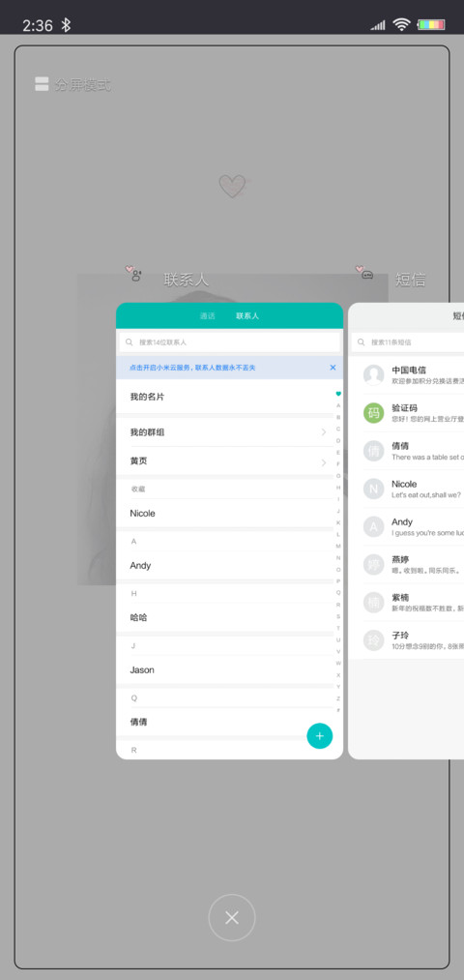Tap the split-screen mode icon (分屏模式)
464x980 pixels.
[x=42, y=84]
